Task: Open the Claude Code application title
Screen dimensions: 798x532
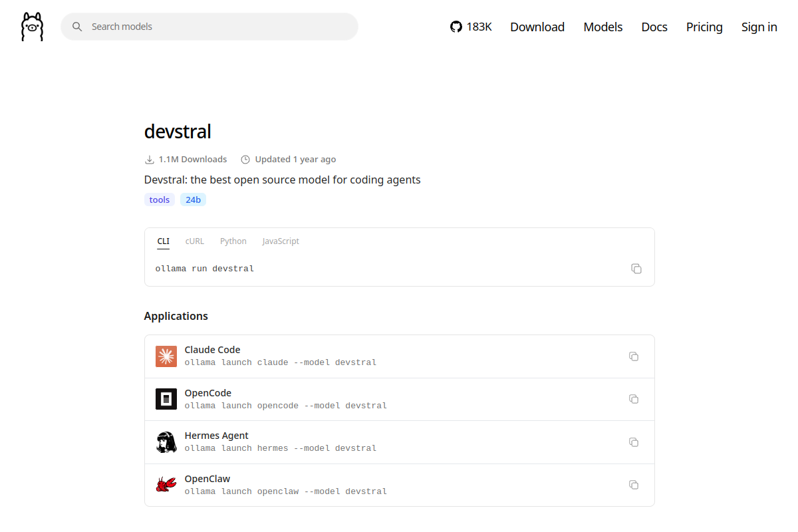Action: (x=213, y=350)
